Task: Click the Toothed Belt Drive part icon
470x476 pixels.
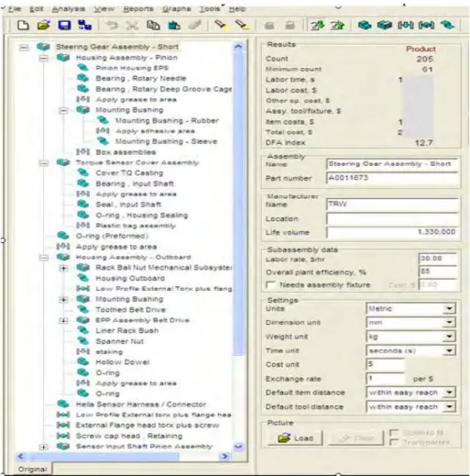Action: click(82, 309)
